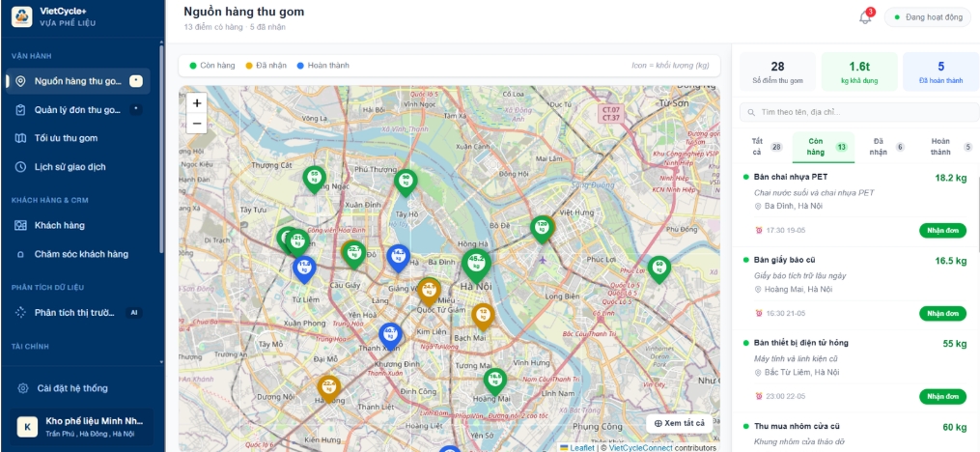This screenshot has height=452, width=980.
Task: Switch to the Hoàn thành tab
Action: click(945, 147)
